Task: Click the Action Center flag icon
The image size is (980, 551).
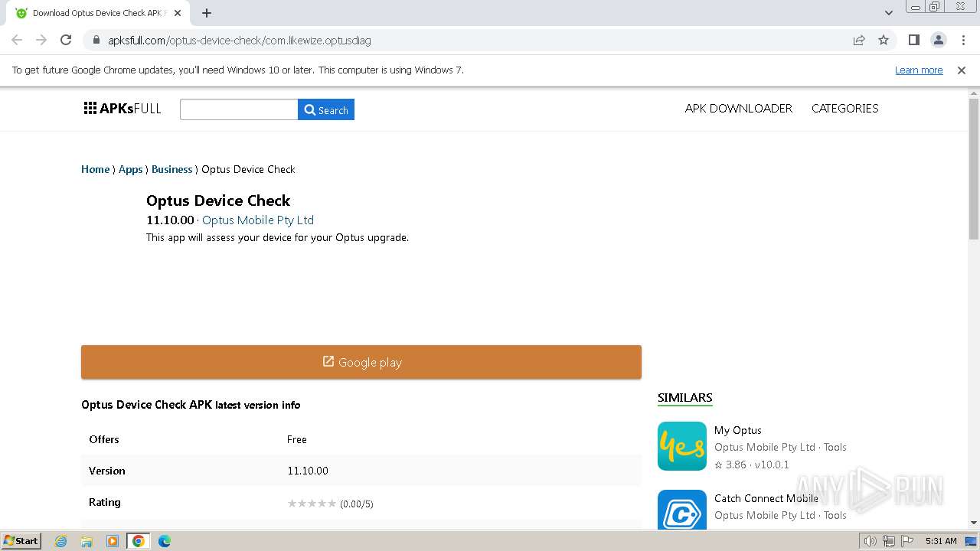Action: 906,541
